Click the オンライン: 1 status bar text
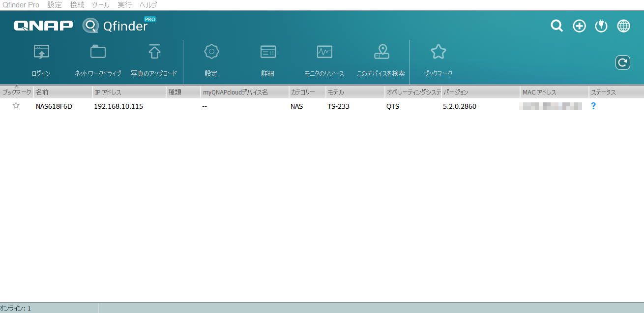Viewport: 644px width, 313px height. (16, 308)
